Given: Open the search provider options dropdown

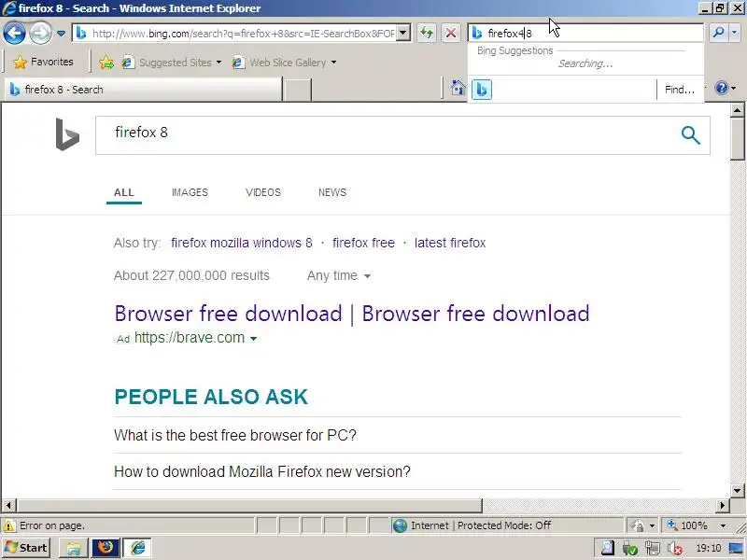Looking at the screenshot, I should click(x=735, y=33).
